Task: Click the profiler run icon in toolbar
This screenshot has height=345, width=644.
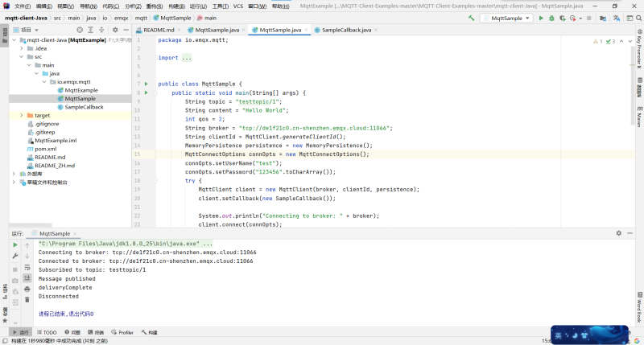Action: (572, 18)
